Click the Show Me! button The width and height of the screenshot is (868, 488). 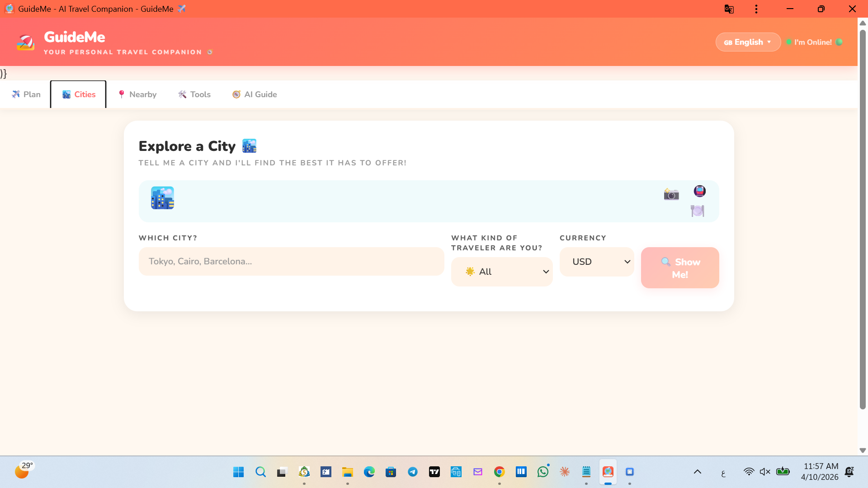coord(680,267)
